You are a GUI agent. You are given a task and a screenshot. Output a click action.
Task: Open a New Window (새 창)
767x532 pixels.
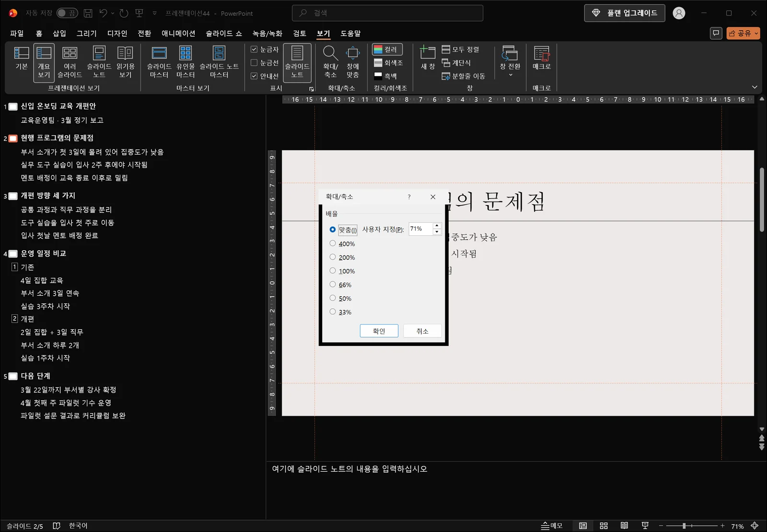pos(428,58)
